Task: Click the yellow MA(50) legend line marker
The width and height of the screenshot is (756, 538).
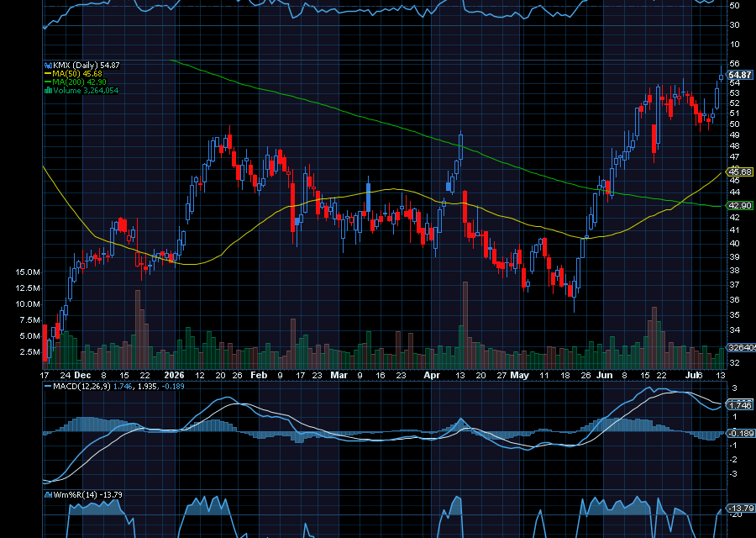Action: pos(48,74)
